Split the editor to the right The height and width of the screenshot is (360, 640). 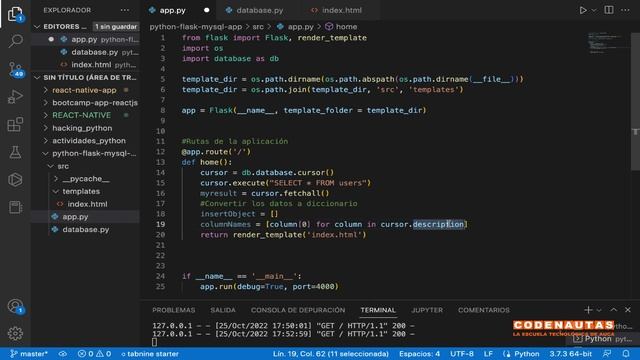pos(609,10)
